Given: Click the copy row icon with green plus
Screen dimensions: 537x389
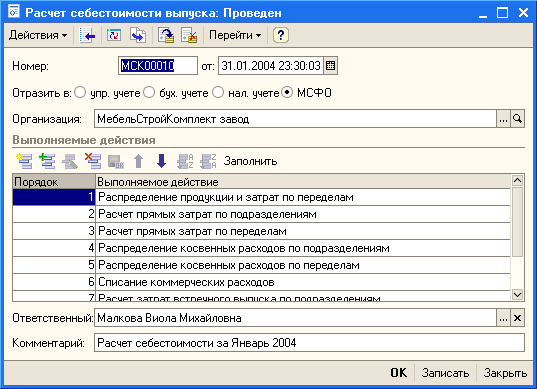Looking at the screenshot, I should 47,161.
